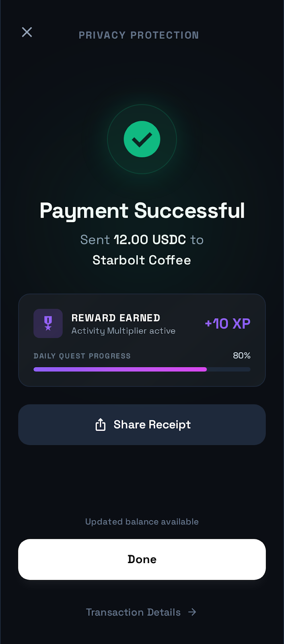The height and width of the screenshot is (644, 284).
Task: Click the arrow next to Transaction Details
Action: (192, 612)
